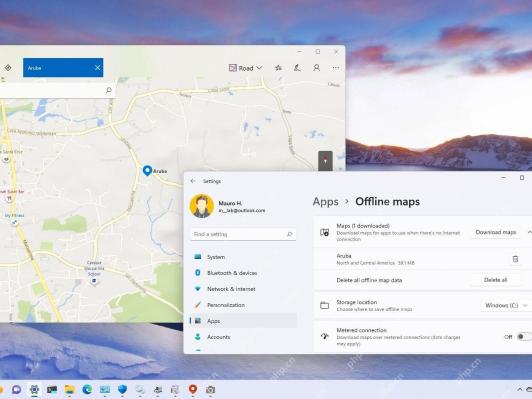Open Saved places favorites icon in Maps

coord(278,68)
